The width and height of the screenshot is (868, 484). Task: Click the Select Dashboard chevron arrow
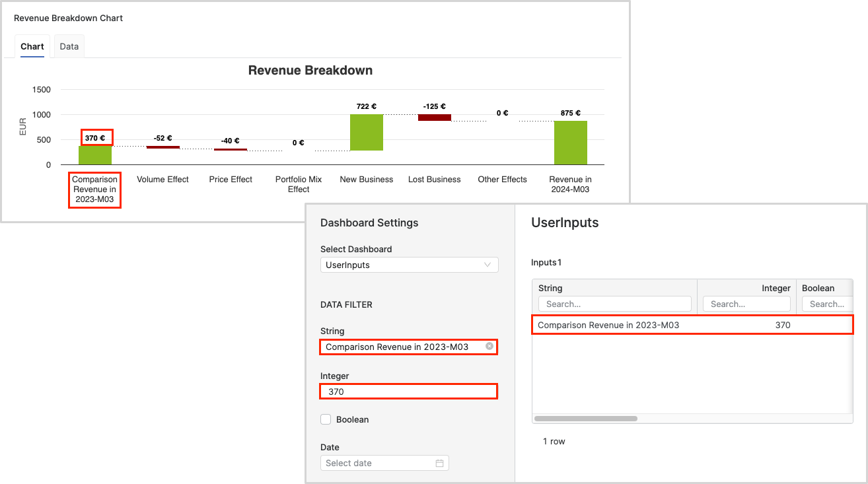[488, 265]
